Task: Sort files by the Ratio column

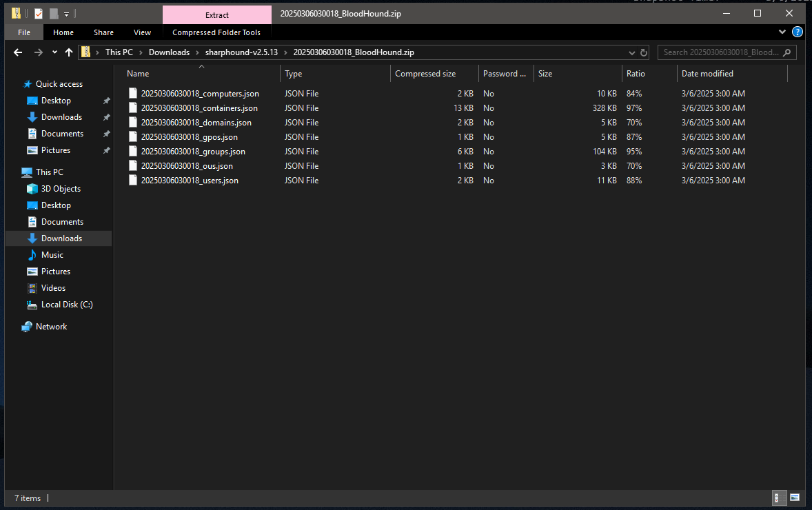Action: (649, 74)
